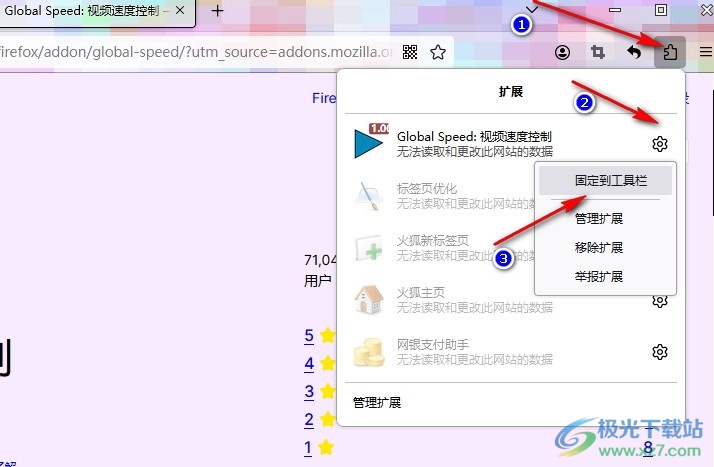
Task: Show the page QR code icon
Action: (410, 52)
